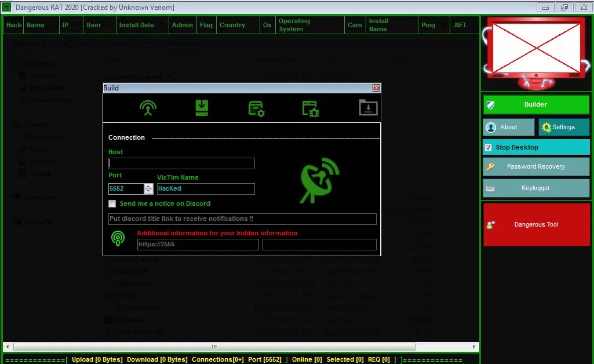Click the Upload [0 Bytes] status entry
This screenshot has height=364, width=594.
tap(97, 359)
